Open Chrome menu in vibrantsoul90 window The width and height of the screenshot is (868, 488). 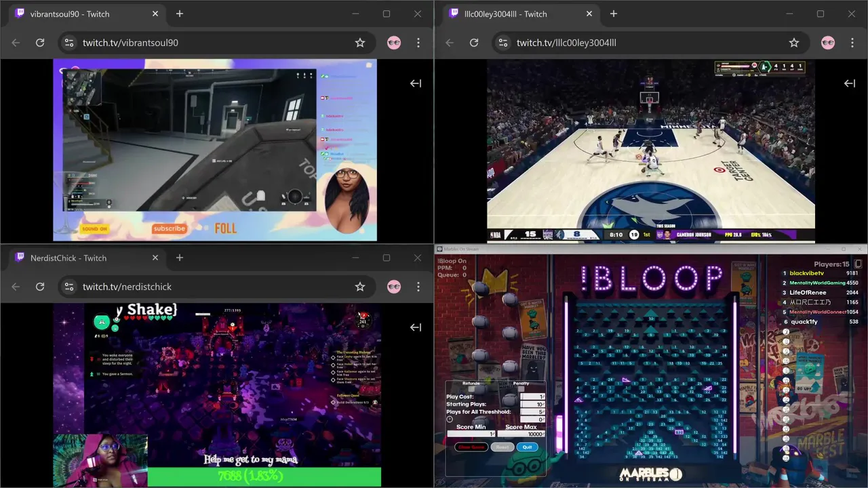pos(418,43)
